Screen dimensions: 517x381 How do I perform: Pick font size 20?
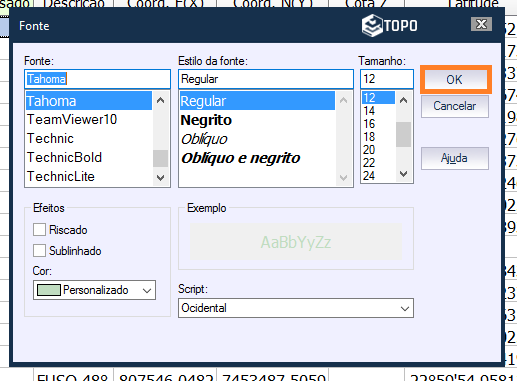point(378,150)
